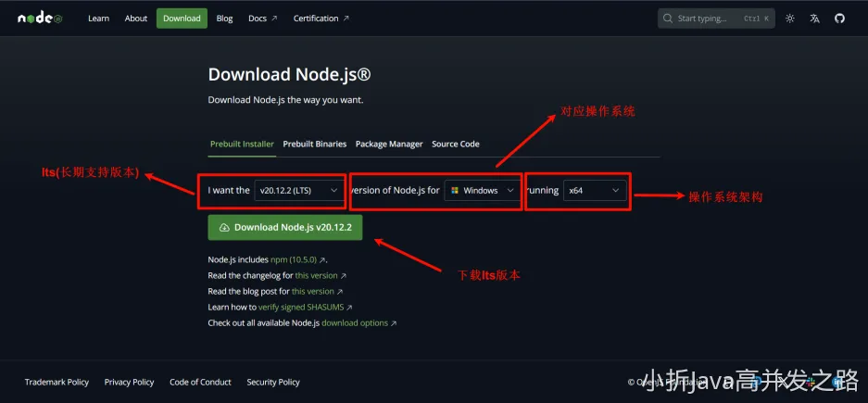Viewport: 868px width, 403px height.
Task: Open the external Docs link
Action: [262, 19]
